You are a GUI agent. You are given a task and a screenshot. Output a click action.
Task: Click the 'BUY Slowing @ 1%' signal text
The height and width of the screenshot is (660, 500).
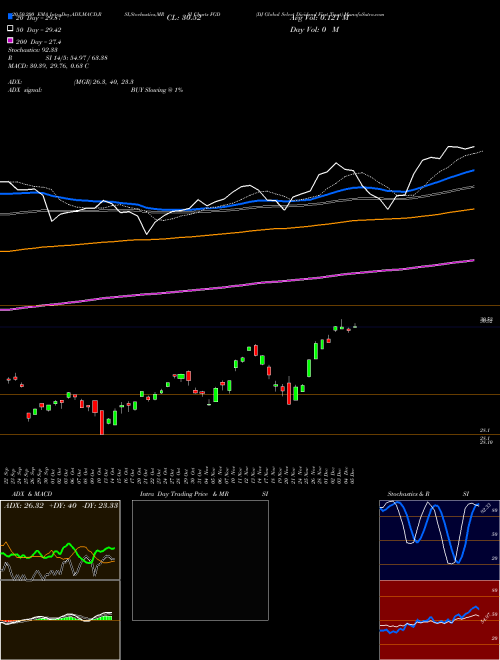pos(157,90)
